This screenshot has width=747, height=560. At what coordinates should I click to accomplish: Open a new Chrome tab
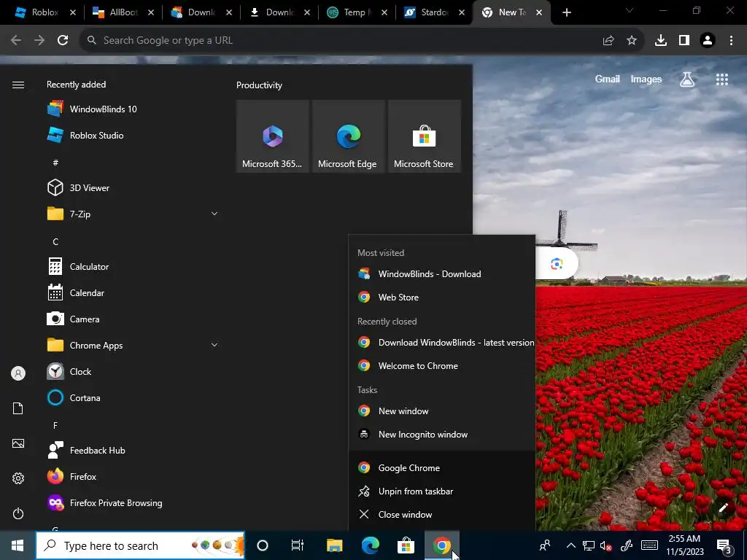[566, 13]
